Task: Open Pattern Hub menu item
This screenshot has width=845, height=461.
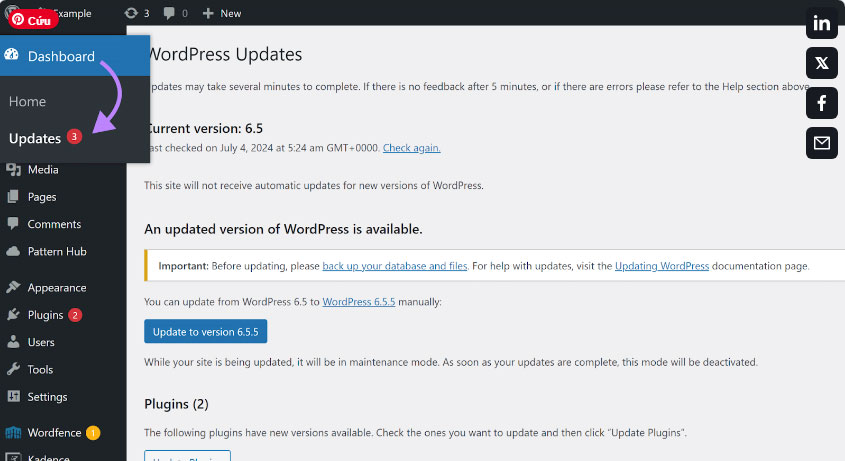Action: click(57, 251)
